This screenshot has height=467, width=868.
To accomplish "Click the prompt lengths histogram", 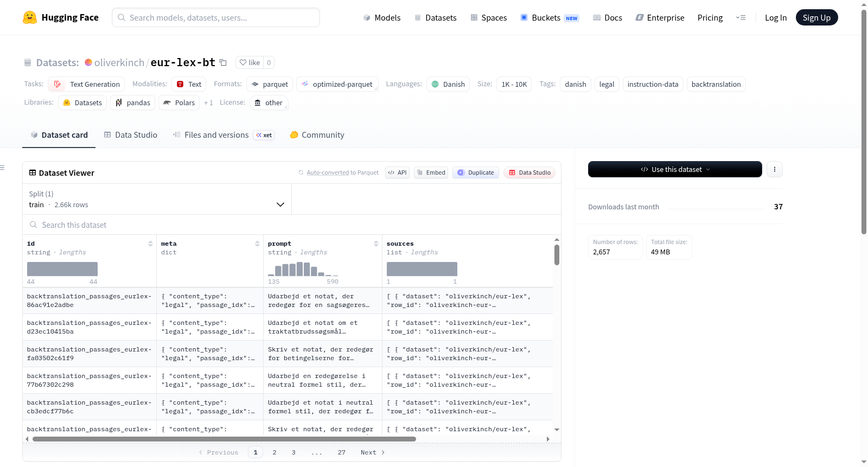I will 303,269.
